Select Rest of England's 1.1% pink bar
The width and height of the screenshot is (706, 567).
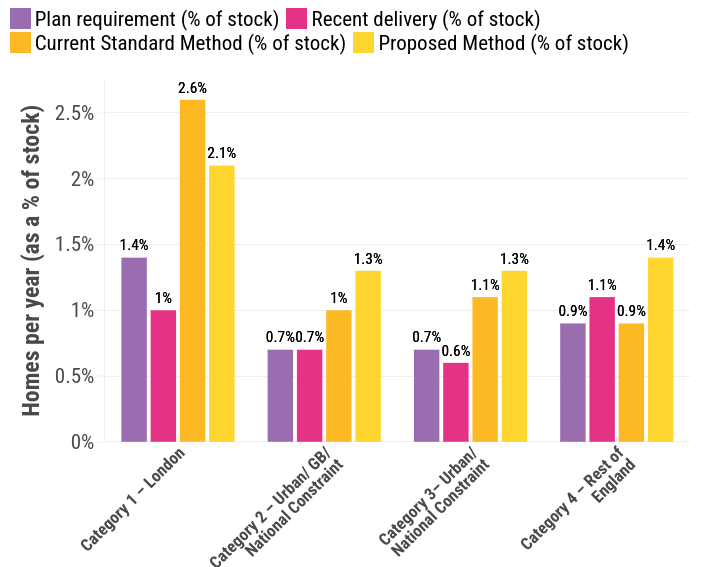602,369
